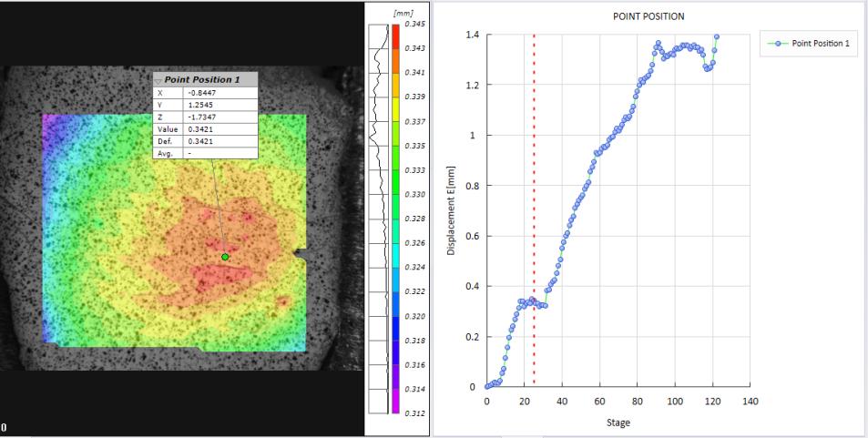The image size is (868, 438).
Task: Click the green Point Position 1 marker
Action: click(x=225, y=257)
